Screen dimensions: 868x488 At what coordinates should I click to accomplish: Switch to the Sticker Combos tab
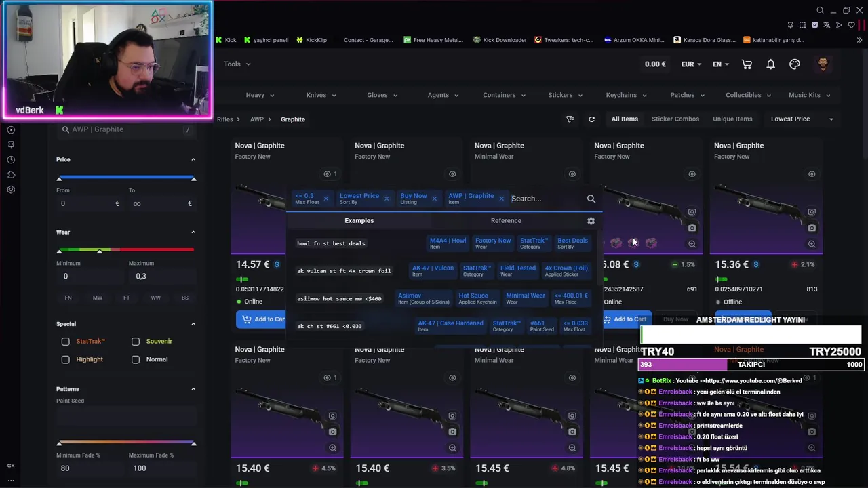click(675, 119)
